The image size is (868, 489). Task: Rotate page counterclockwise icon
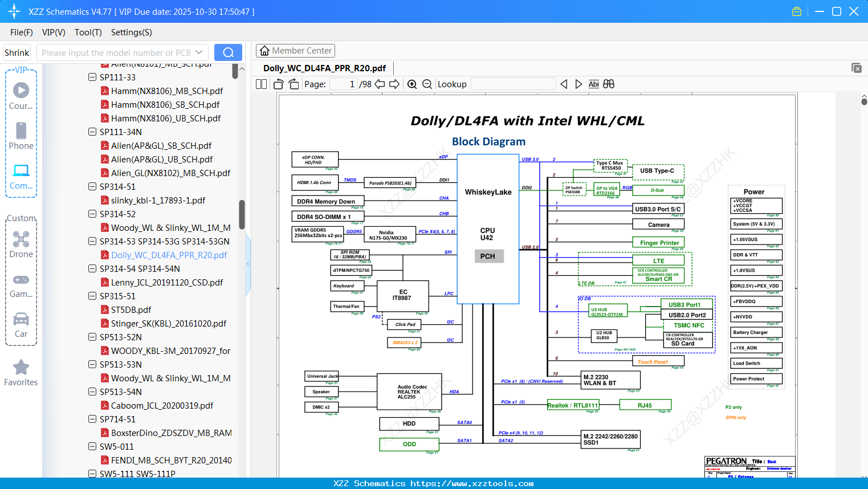coord(279,84)
